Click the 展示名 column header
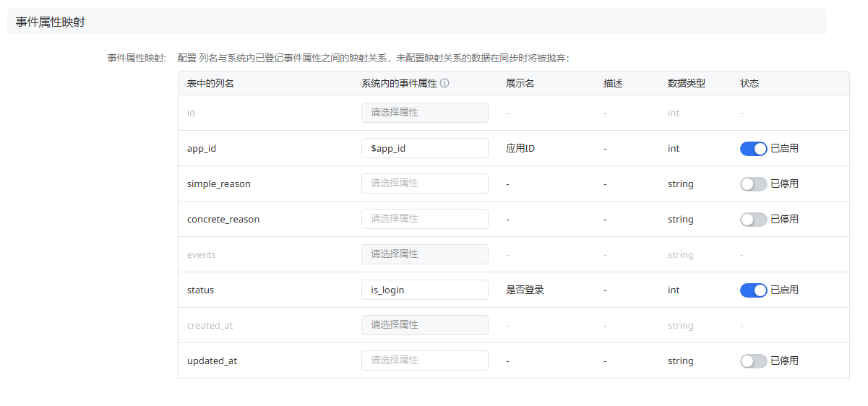This screenshot has width=868, height=406. click(x=520, y=83)
